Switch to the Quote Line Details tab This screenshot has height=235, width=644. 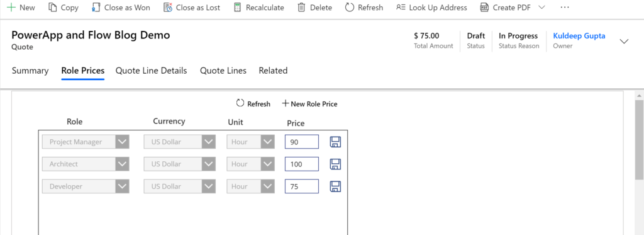tap(151, 71)
